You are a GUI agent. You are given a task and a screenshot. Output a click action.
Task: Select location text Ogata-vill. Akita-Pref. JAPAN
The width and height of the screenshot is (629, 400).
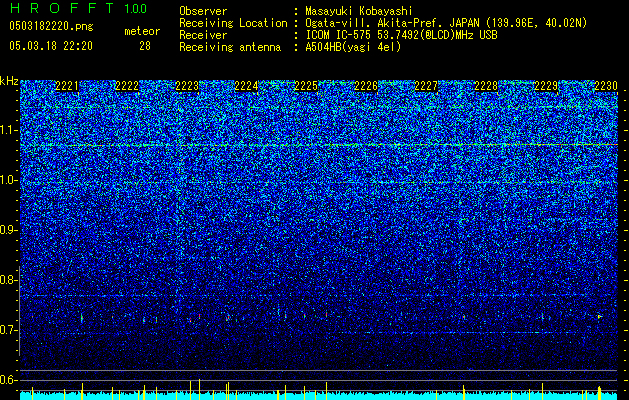[392, 23]
